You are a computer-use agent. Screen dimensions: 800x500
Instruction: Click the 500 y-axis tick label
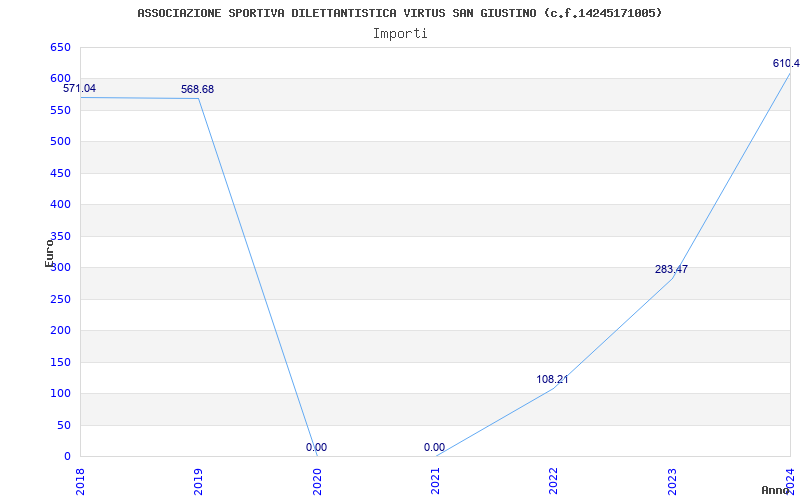click(60, 141)
